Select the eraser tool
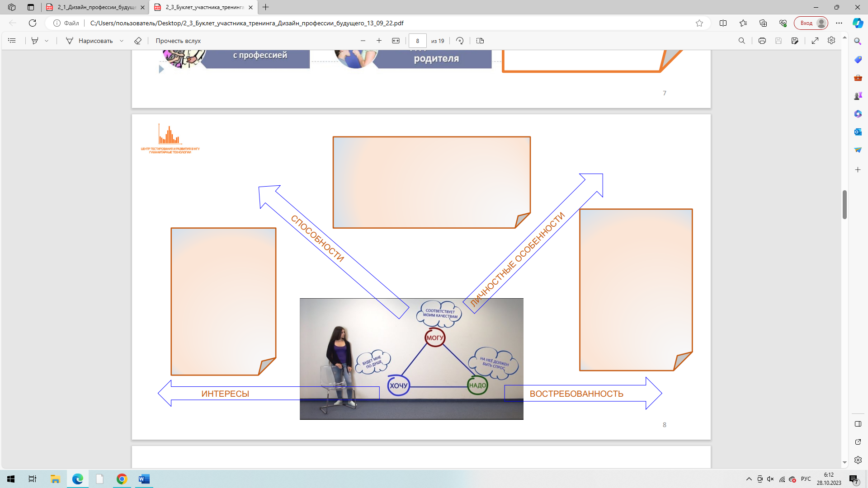 [138, 41]
